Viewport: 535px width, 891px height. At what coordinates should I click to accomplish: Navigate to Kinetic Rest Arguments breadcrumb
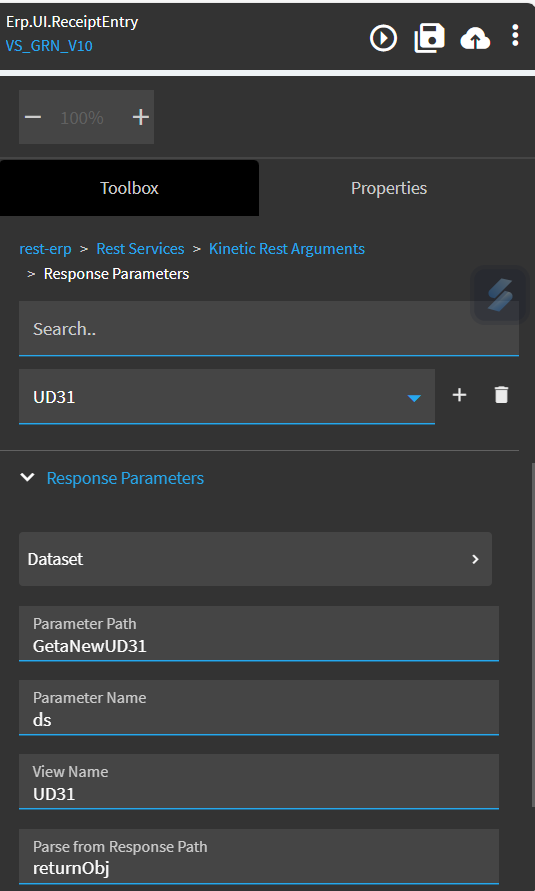click(x=287, y=249)
